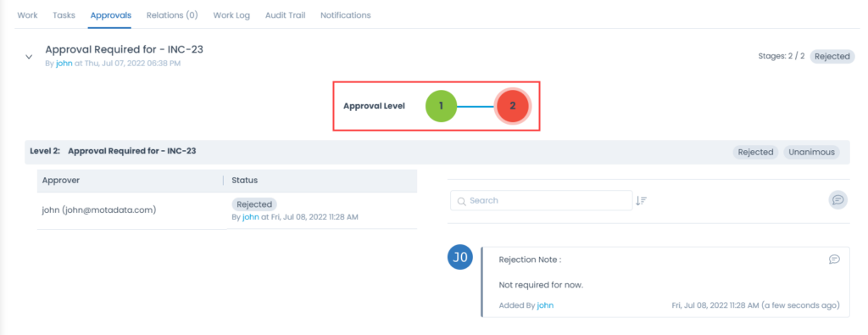Select approval level 2 red circle
The width and height of the screenshot is (868, 335).
512,106
